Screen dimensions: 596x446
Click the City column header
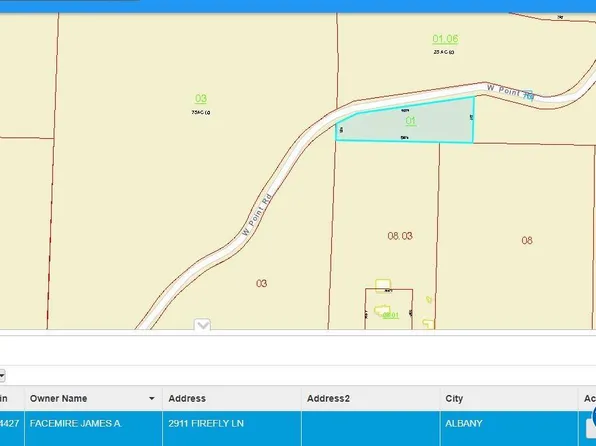[x=509, y=398]
